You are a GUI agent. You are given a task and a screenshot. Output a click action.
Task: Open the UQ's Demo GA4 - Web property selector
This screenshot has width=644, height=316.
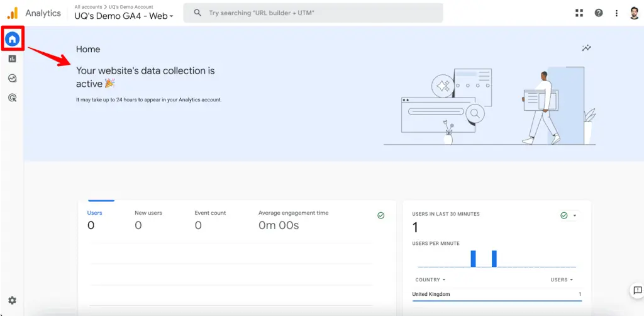124,16
